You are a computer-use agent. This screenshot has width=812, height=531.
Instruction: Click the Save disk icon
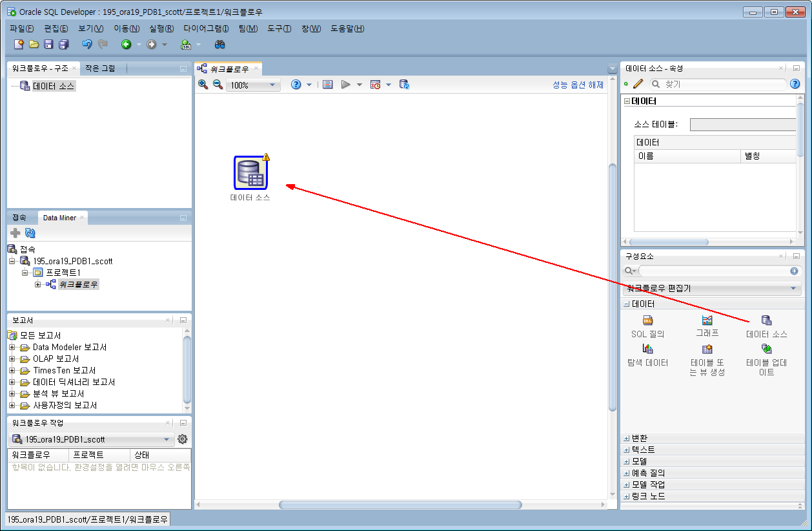tap(48, 45)
